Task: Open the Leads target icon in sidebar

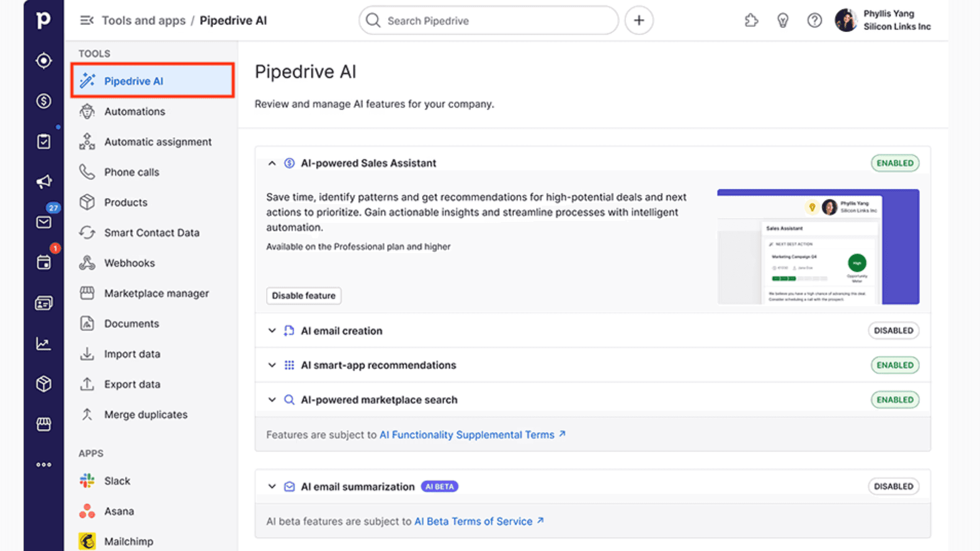Action: [x=43, y=61]
